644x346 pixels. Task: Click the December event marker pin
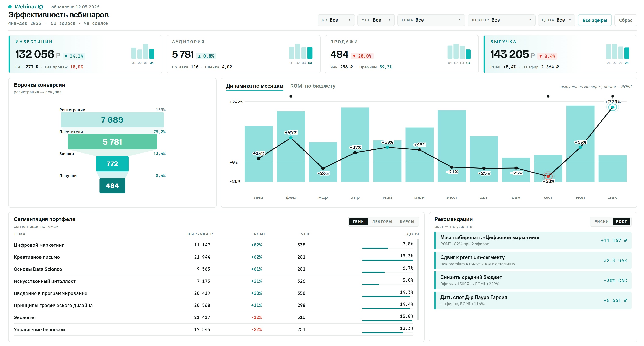point(612,97)
